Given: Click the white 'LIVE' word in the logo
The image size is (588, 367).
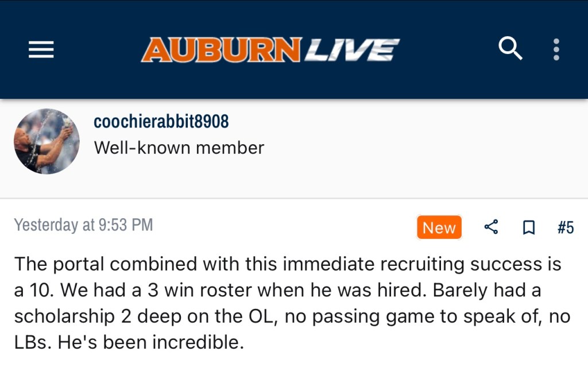Looking at the screenshot, I should [351, 50].
